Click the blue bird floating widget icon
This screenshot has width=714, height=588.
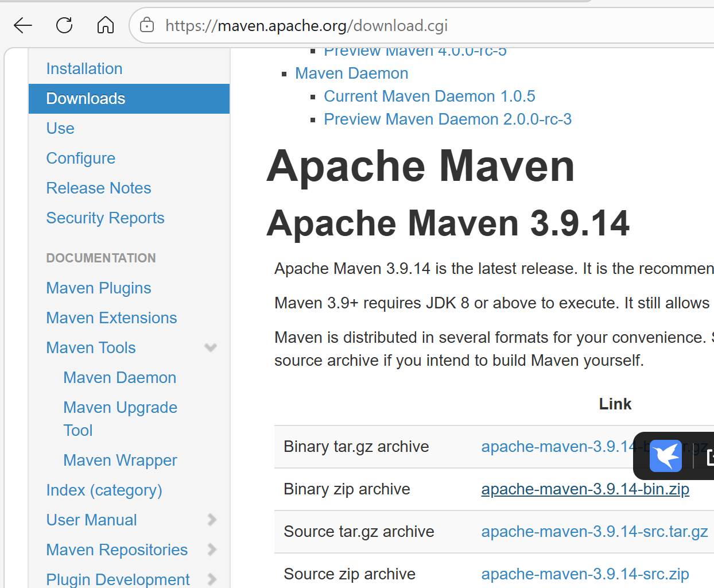[x=666, y=456]
